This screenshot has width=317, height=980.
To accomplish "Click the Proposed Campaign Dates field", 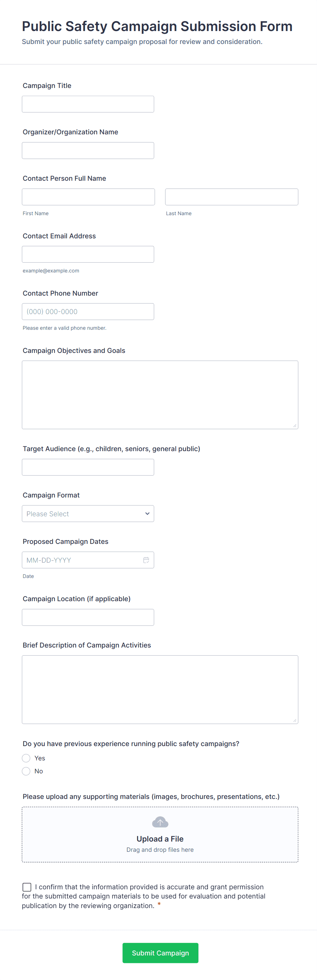I will point(82,560).
